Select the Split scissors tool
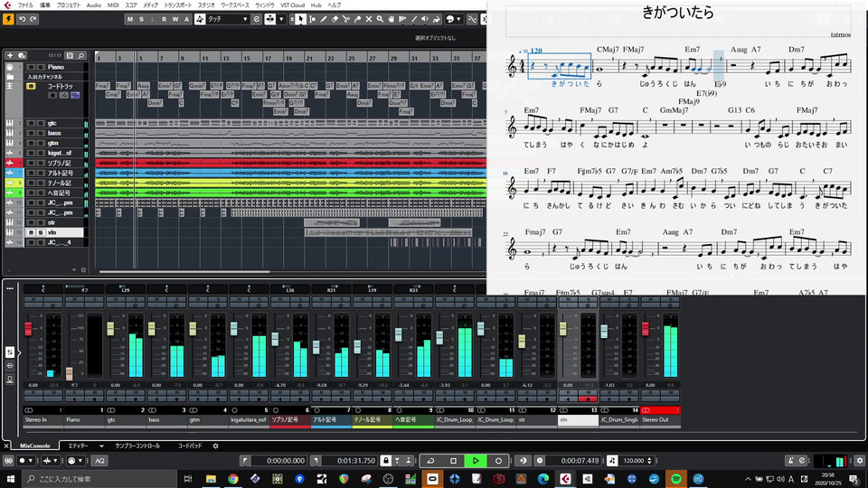 tap(346, 19)
